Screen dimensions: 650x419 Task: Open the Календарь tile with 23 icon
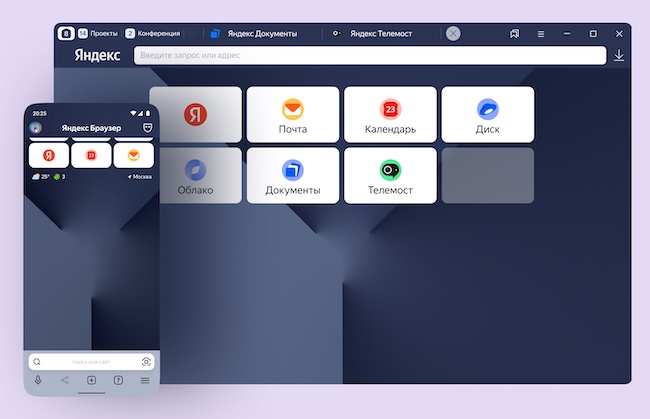pos(390,114)
